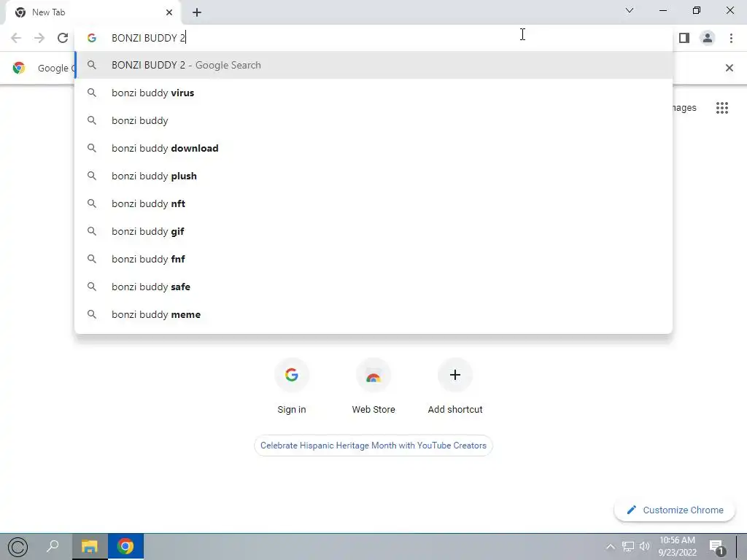Viewport: 747px width, 560px height.
Task: Pick the bonzi buddy download suggestion
Action: click(373, 148)
